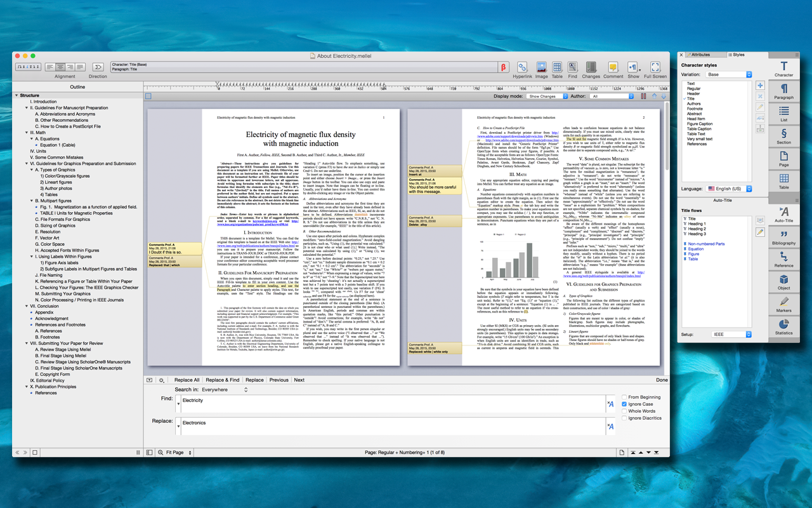Click the Insert Image toolbar icon
Image resolution: width=812 pixels, height=508 pixels.
click(x=541, y=68)
